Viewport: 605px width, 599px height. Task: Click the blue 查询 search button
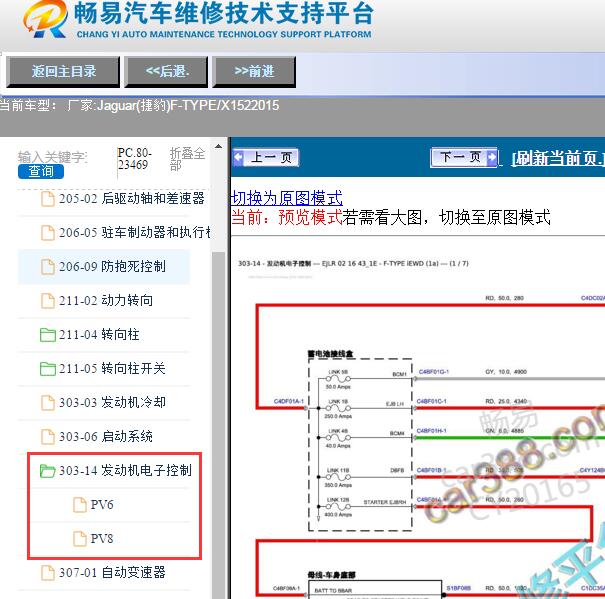(41, 171)
